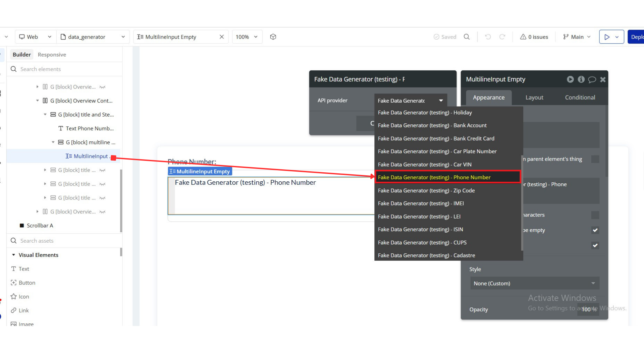
Task: Open the data_generator page dropdown
Action: (93, 37)
